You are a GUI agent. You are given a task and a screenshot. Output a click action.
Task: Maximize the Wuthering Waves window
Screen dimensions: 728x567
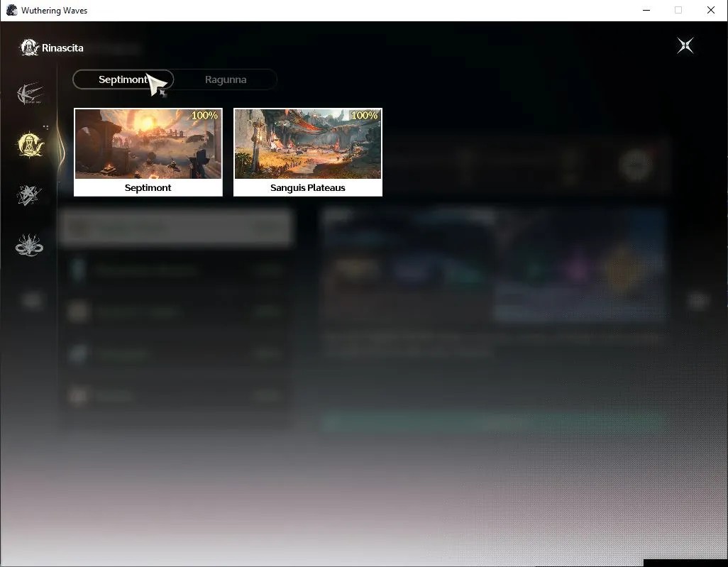(678, 10)
